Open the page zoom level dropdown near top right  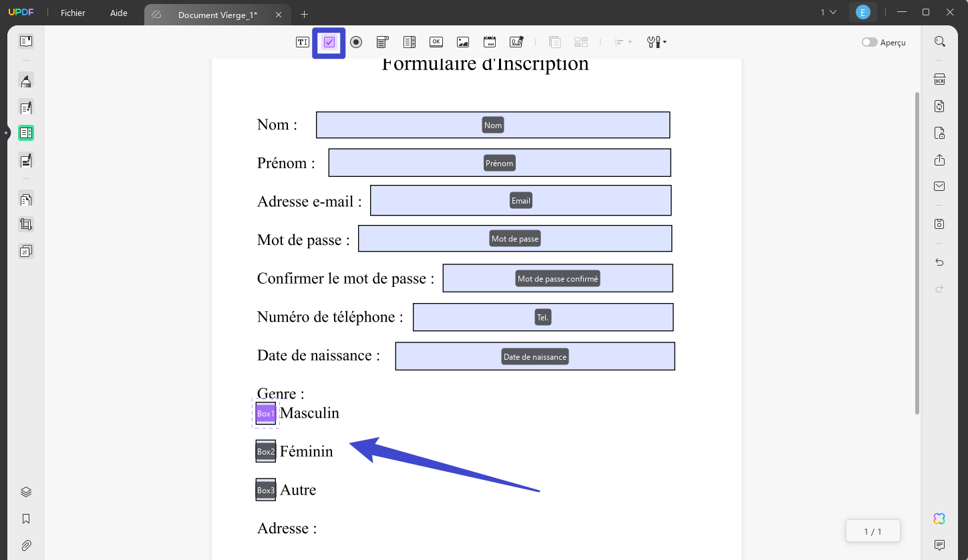click(x=826, y=11)
